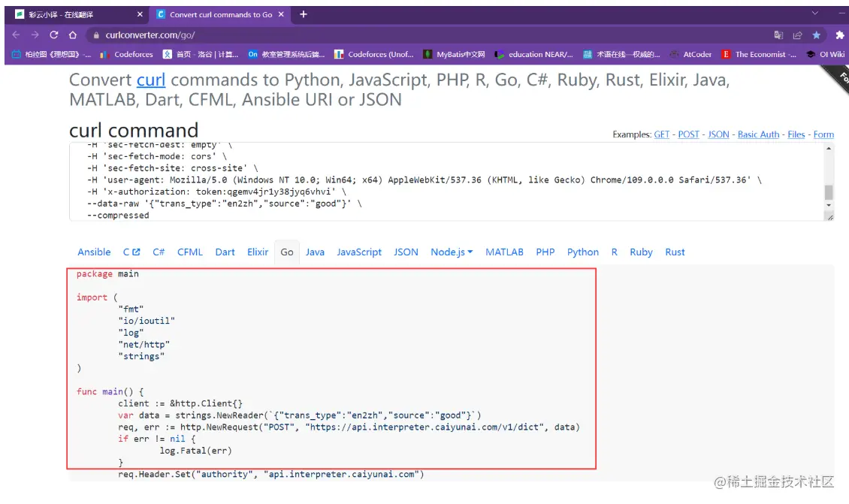Image resolution: width=849 pixels, height=504 pixels.
Task: Click the req.Header.Set authority line
Action: pyautogui.click(x=271, y=474)
